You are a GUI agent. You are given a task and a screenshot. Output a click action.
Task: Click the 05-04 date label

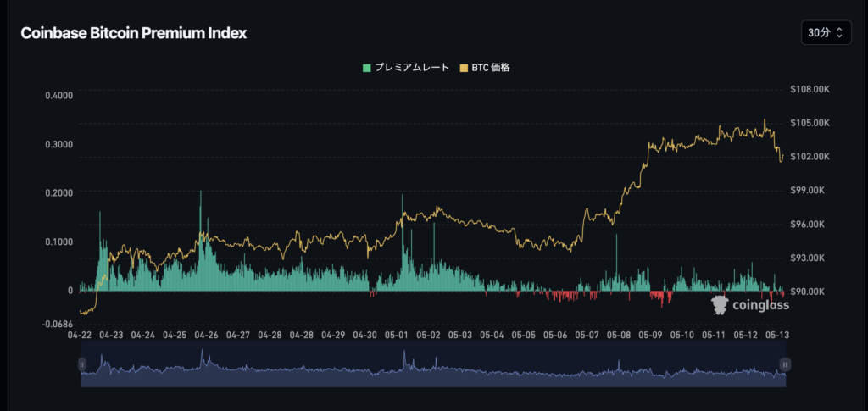point(492,335)
